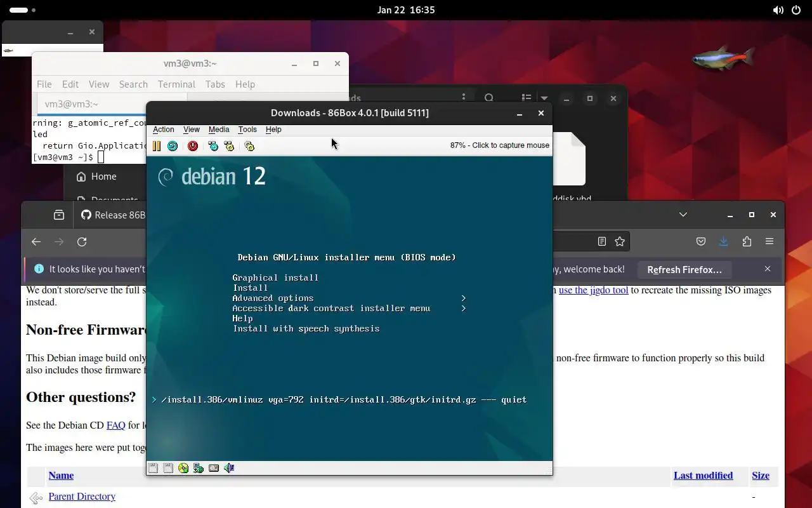Toggle list view in Files window
Screen dimensions: 812x508
[x=527, y=98]
